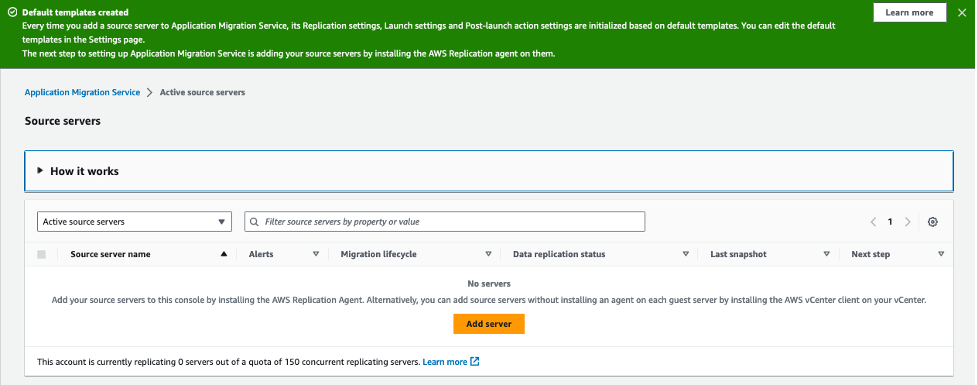Select page number 1
This screenshot has width=977, height=385.
point(890,222)
